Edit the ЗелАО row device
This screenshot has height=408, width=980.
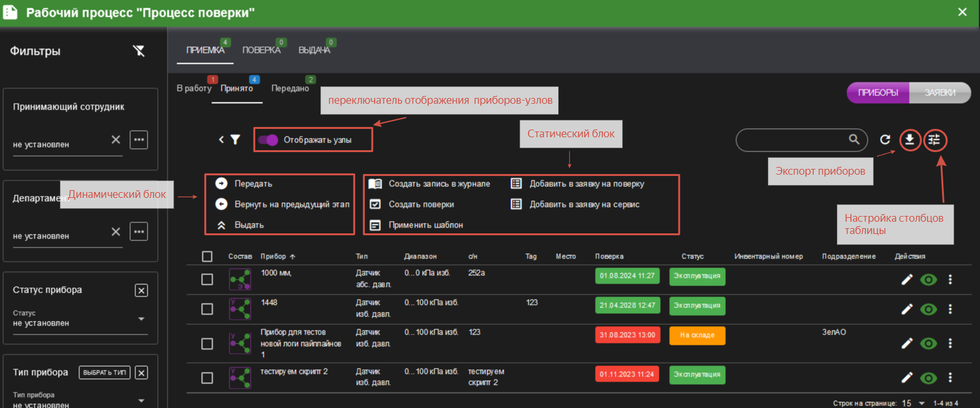click(907, 344)
